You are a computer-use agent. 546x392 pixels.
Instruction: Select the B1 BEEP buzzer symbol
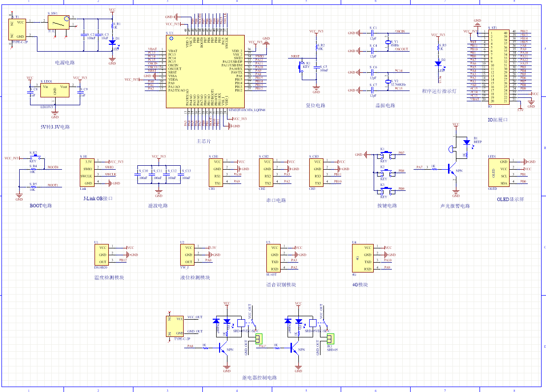pyautogui.click(x=451, y=149)
